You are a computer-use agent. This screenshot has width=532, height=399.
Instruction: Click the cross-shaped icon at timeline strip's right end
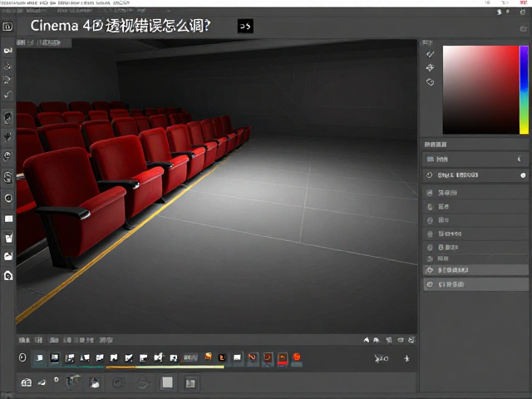click(406, 358)
